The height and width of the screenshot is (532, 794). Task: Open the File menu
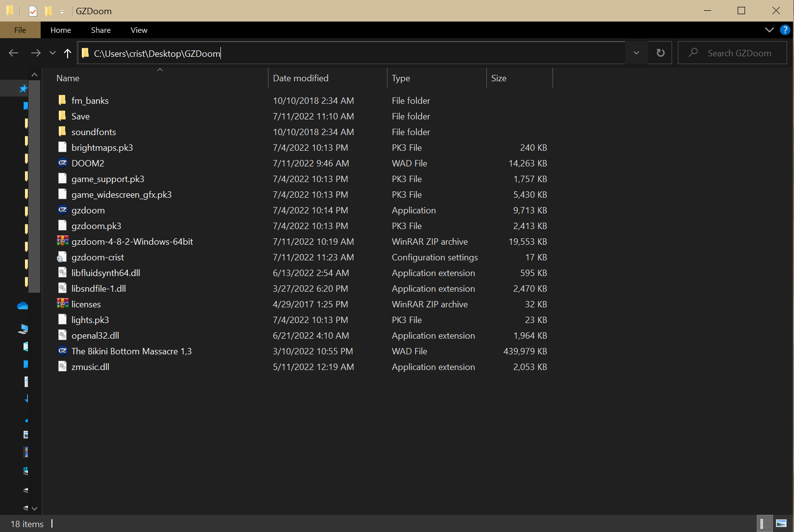20,30
